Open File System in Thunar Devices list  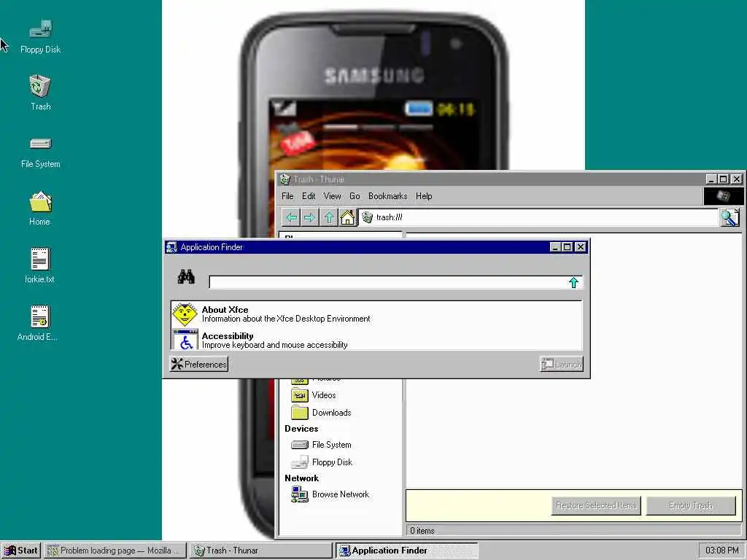point(321,445)
